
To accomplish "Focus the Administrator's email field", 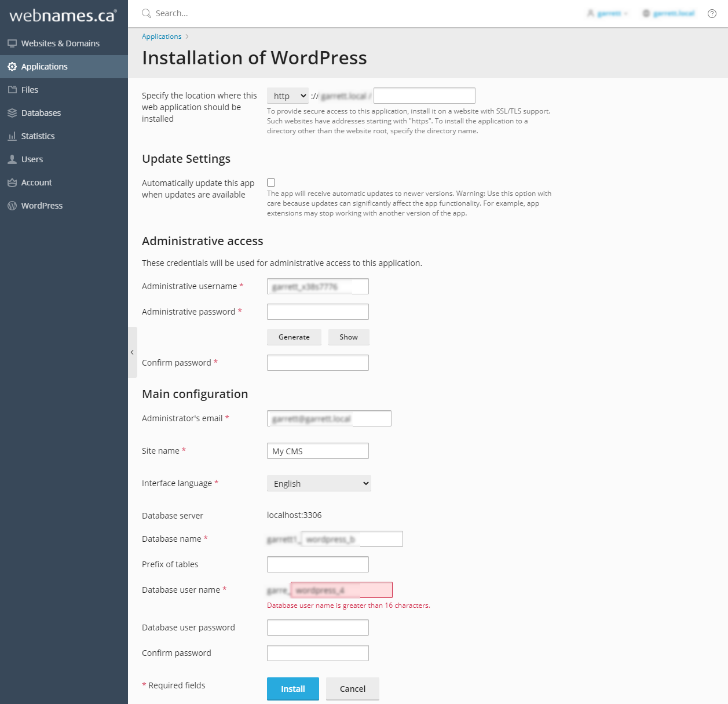I will (329, 418).
